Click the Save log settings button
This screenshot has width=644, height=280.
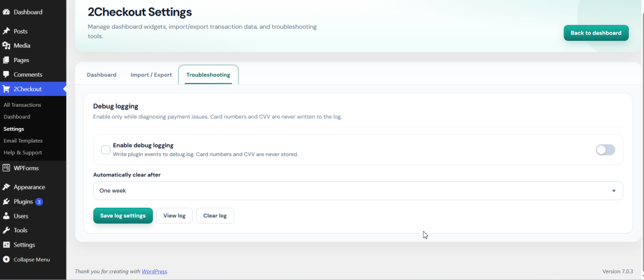[123, 215]
